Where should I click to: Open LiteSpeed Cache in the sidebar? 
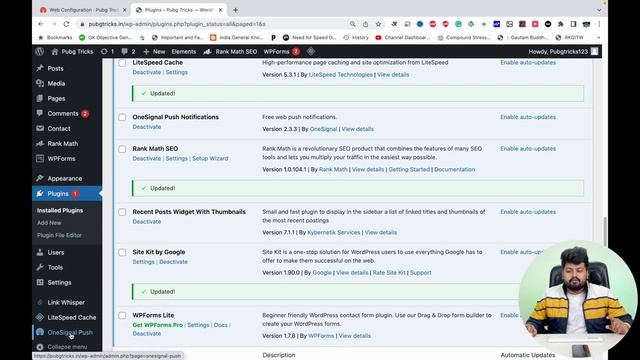pos(71,318)
